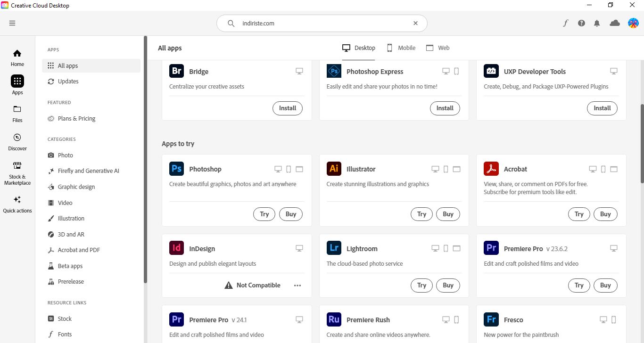Buy Photoshop

[x=291, y=214]
